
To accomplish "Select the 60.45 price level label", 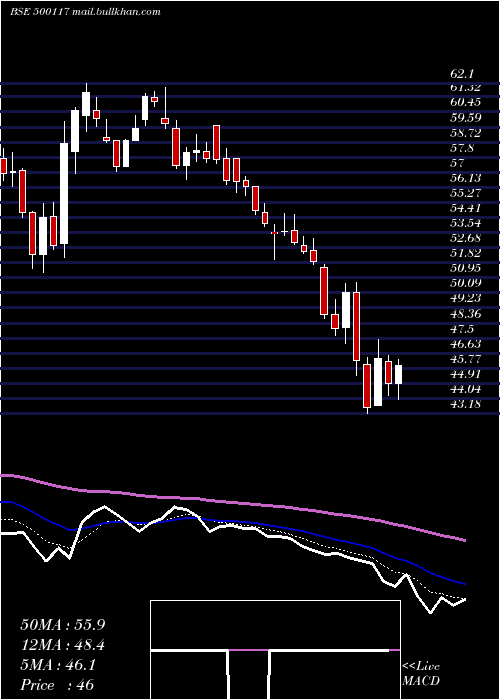I will pos(465,102).
